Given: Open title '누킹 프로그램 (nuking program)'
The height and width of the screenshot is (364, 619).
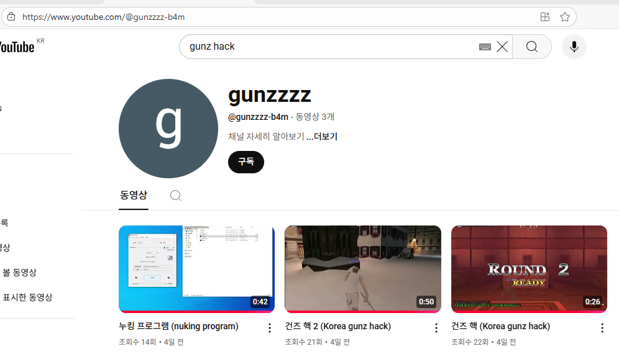Looking at the screenshot, I should 178,326.
